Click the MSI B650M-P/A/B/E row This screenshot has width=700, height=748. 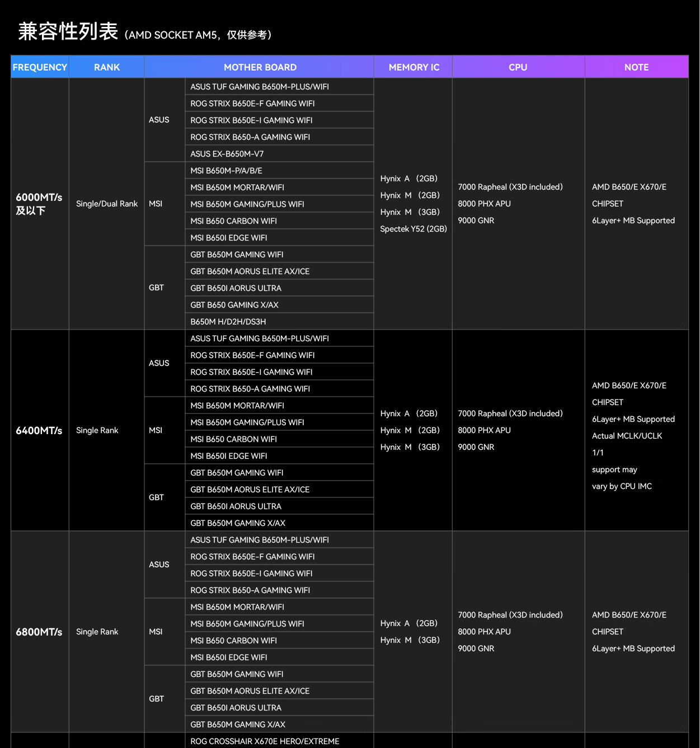(279, 170)
